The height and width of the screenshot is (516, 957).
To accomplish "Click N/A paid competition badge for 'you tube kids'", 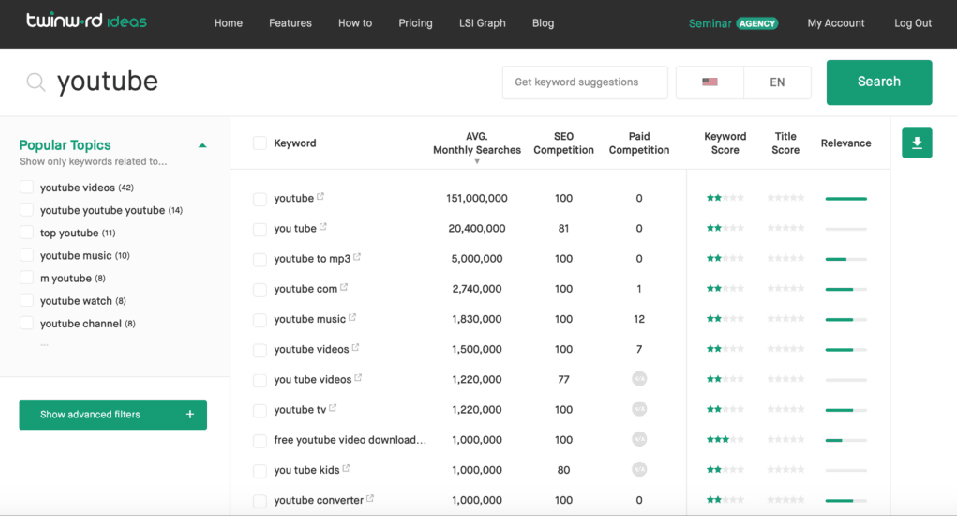I will [639, 470].
